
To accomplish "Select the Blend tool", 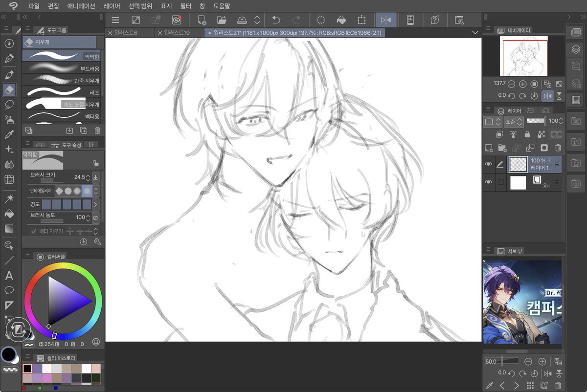I will point(9,164).
